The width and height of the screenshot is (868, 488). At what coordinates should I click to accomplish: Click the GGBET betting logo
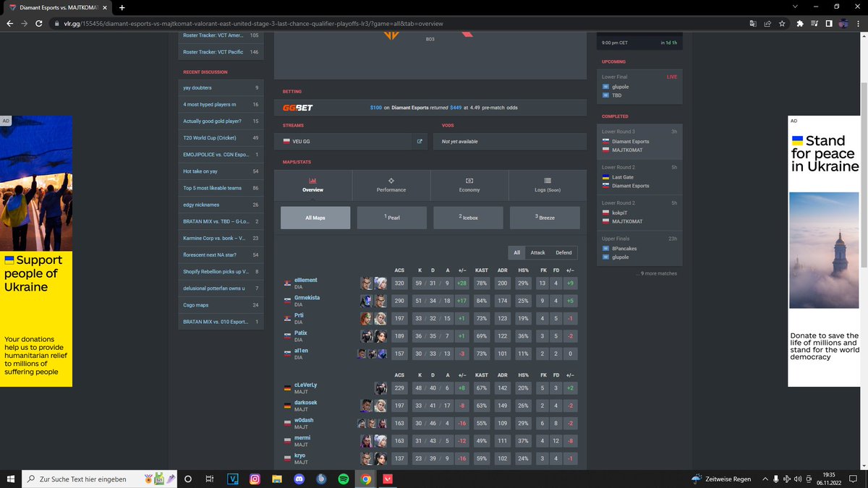tap(298, 107)
